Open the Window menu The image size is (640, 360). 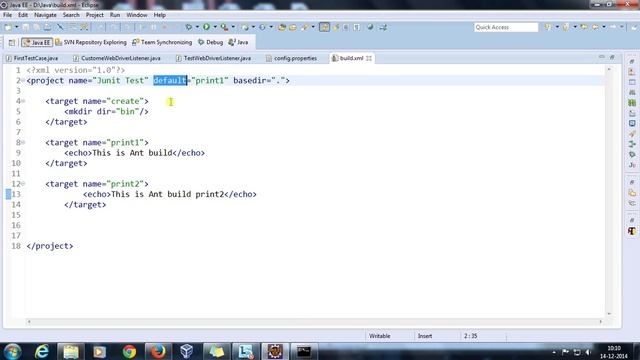pyautogui.click(x=137, y=15)
